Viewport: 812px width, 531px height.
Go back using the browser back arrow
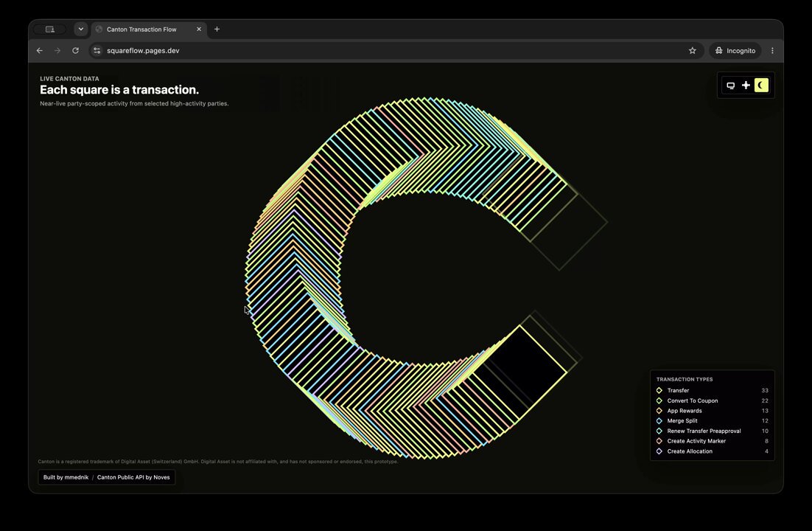[40, 50]
